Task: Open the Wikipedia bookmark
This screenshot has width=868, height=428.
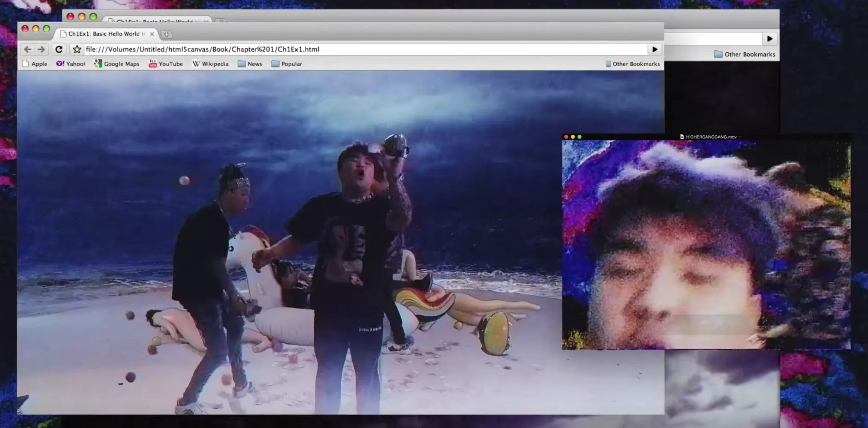Action: 211,64
